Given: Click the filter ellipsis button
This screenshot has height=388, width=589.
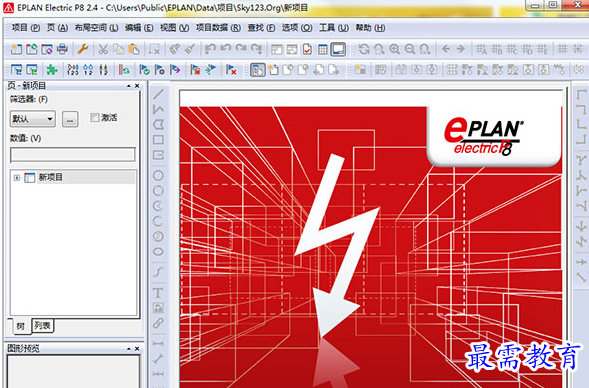Looking at the screenshot, I should click(x=70, y=119).
